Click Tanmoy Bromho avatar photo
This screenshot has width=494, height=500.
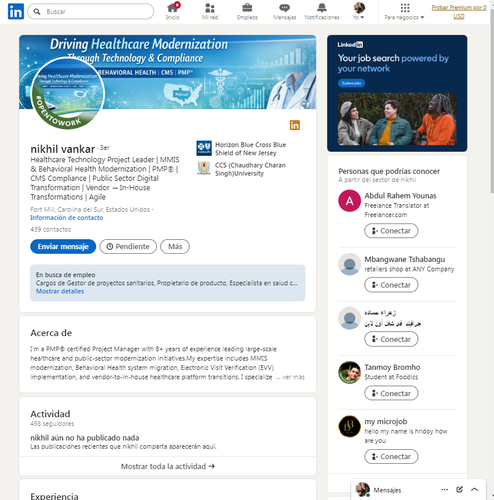tap(349, 372)
